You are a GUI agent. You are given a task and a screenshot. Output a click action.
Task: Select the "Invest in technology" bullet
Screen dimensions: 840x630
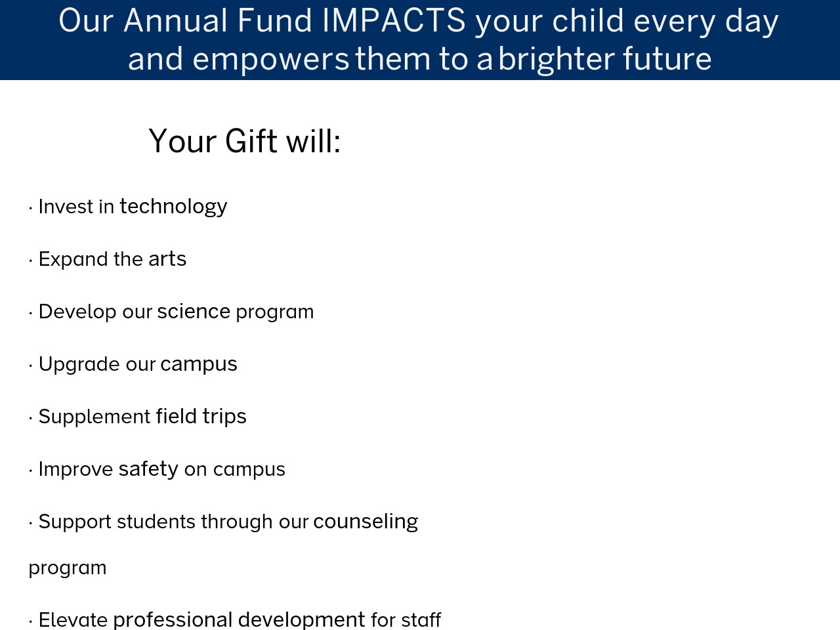[128, 207]
